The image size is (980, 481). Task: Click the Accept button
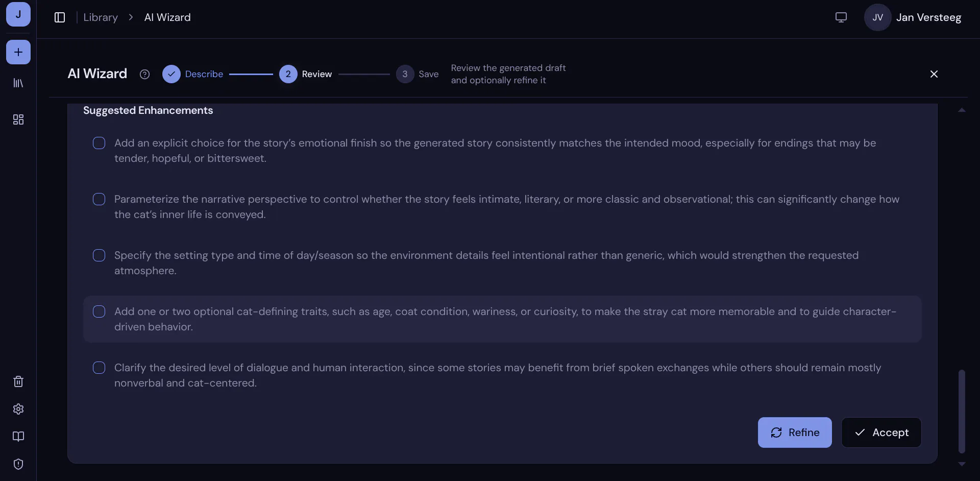pyautogui.click(x=881, y=432)
